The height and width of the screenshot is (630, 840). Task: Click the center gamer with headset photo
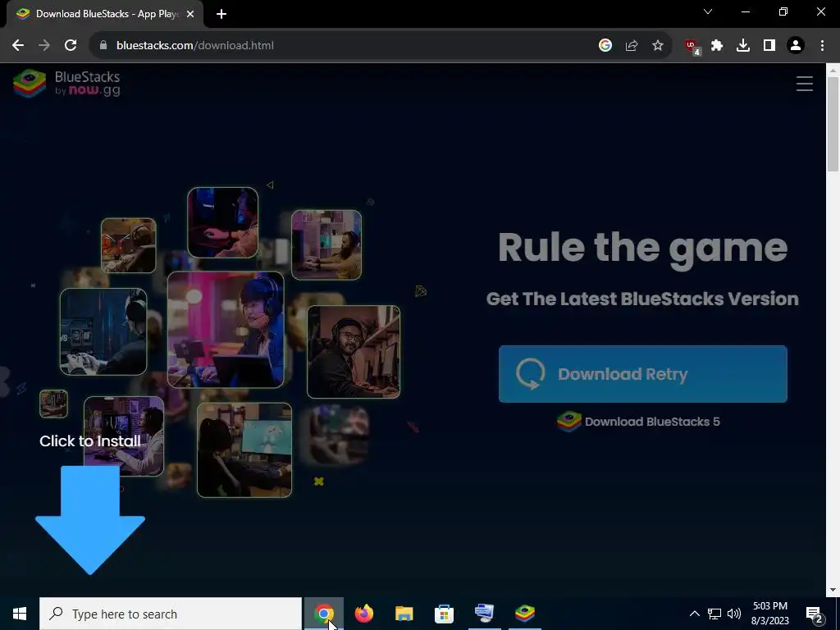tap(226, 330)
